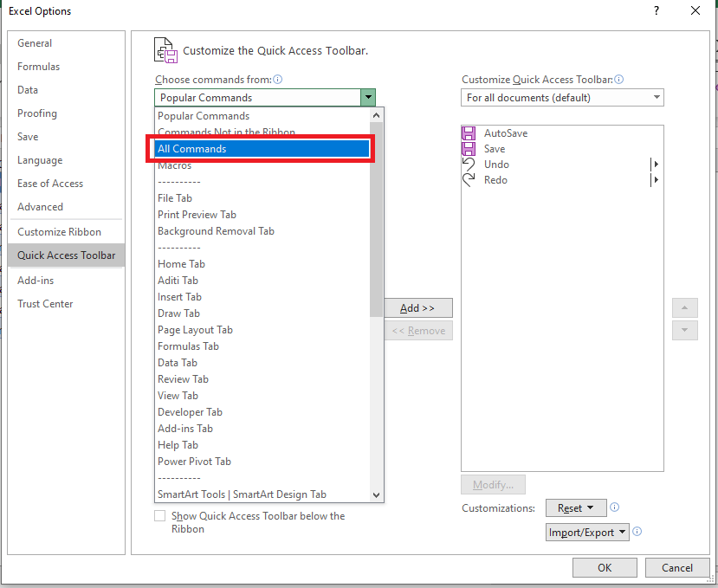Select the Save floppy disk icon
This screenshot has height=588, width=718.
(469, 149)
